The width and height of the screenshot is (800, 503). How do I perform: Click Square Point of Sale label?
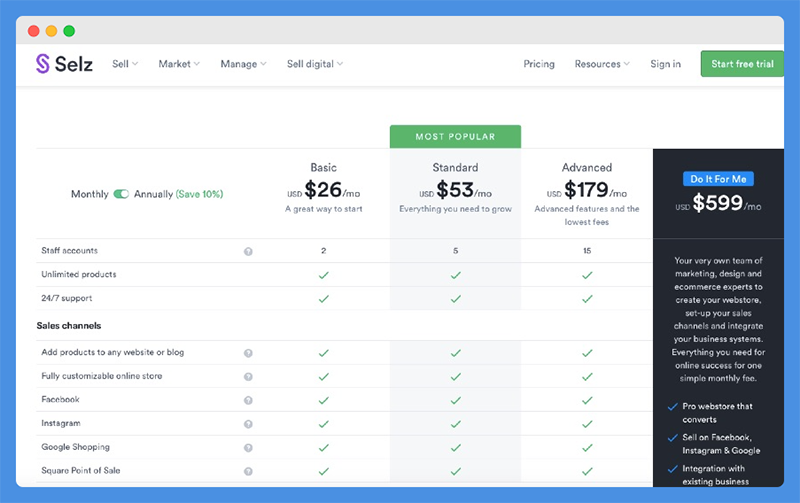[81, 470]
